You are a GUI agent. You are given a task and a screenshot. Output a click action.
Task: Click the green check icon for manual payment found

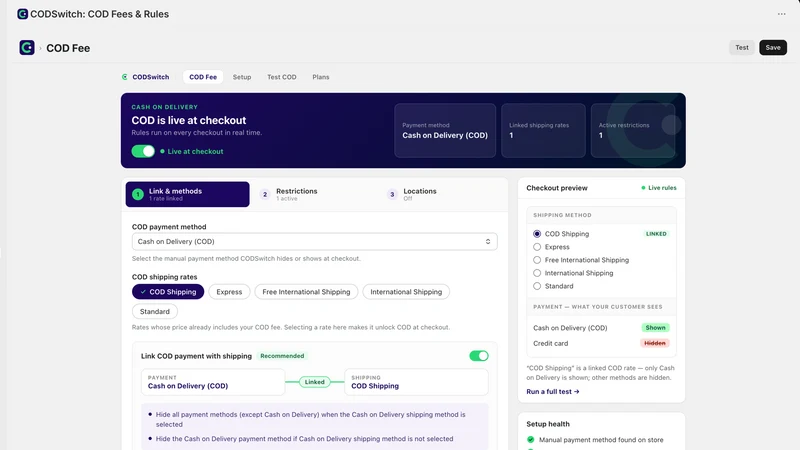531,439
